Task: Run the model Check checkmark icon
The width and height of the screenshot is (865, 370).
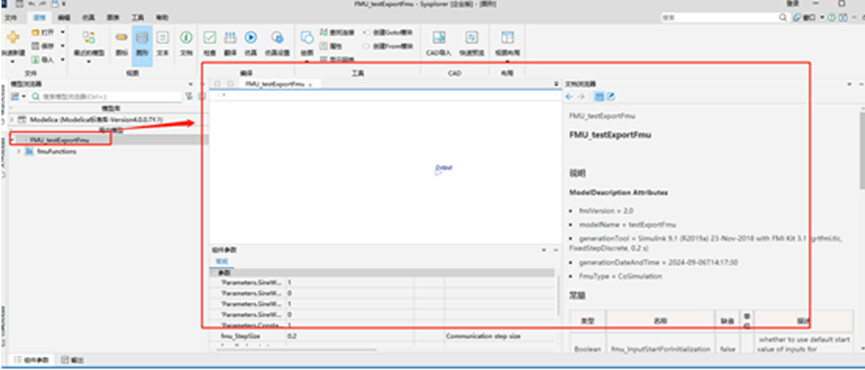Action: pos(210,37)
